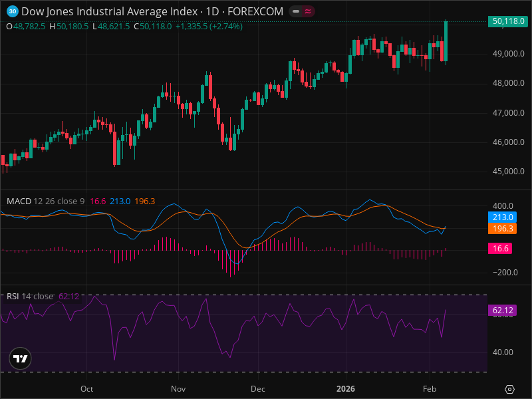Click the change value +1,335.5 (+2.74%)
This screenshot has height=399, width=532.
(209, 27)
